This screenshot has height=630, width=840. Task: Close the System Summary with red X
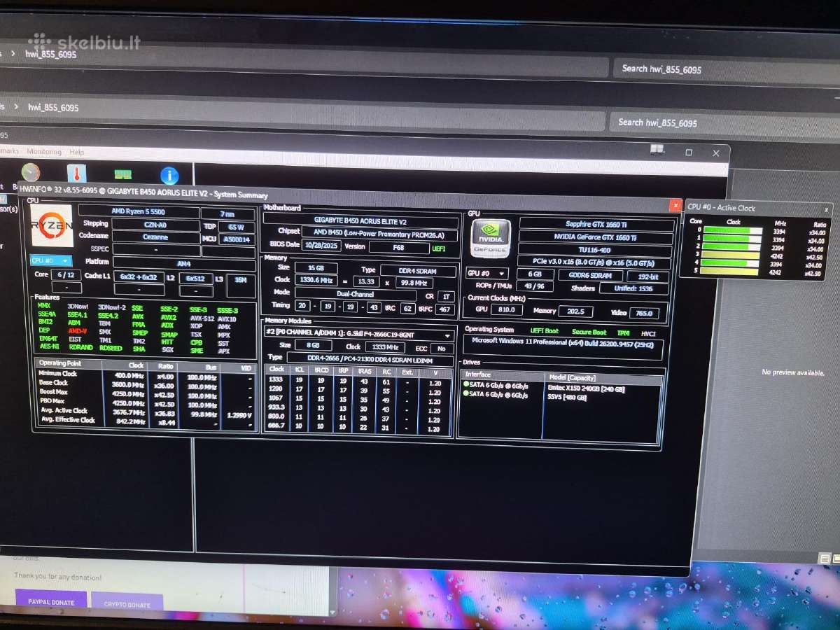tap(675, 205)
